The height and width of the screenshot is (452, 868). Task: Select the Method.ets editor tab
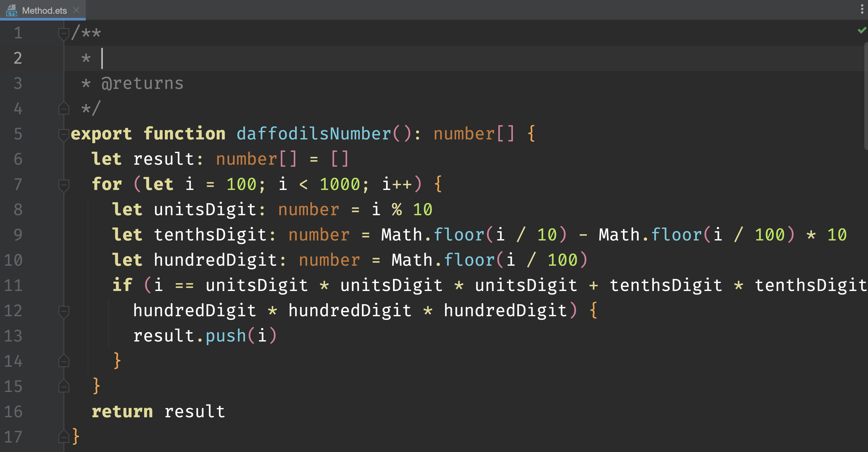[x=44, y=11]
